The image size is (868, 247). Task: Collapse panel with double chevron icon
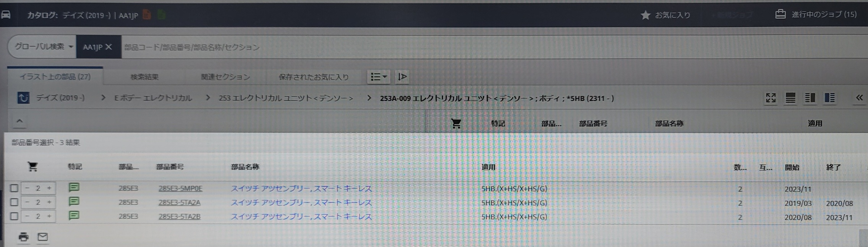click(x=859, y=98)
